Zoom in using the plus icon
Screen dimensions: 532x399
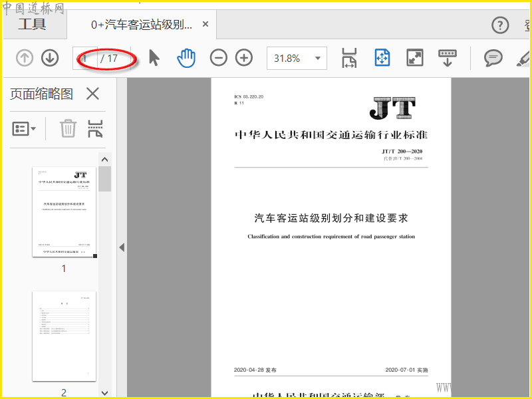tap(244, 58)
